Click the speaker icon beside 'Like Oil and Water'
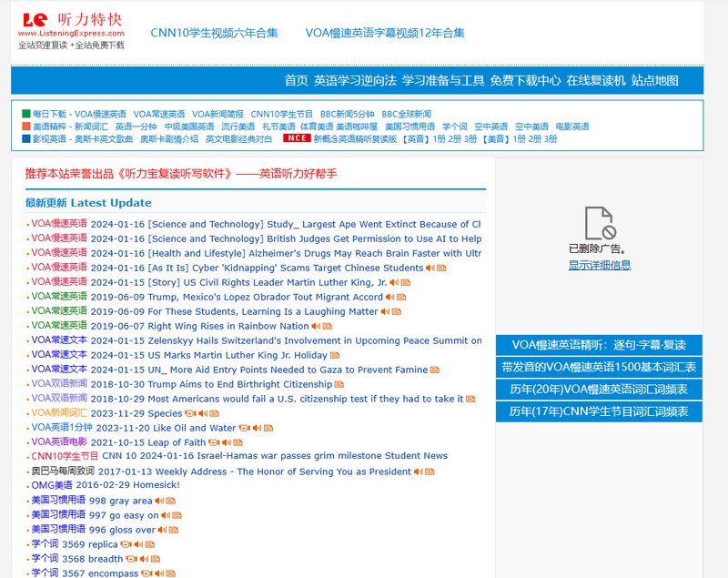Image resolution: width=728 pixels, height=578 pixels. [x=257, y=428]
